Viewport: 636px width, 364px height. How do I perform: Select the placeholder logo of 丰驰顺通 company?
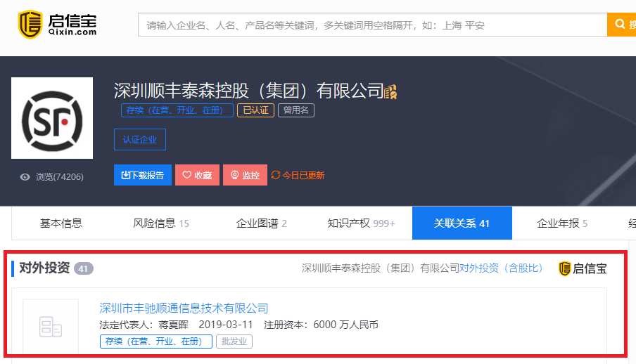tap(50, 327)
